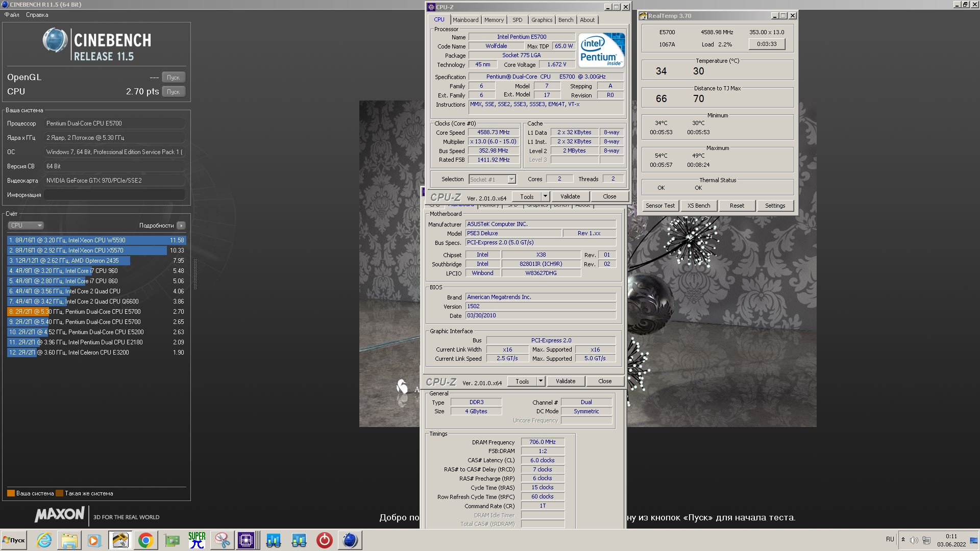This screenshot has height=551, width=980.
Task: Switch to the Graphics tab in CPU-Z
Action: [542, 20]
